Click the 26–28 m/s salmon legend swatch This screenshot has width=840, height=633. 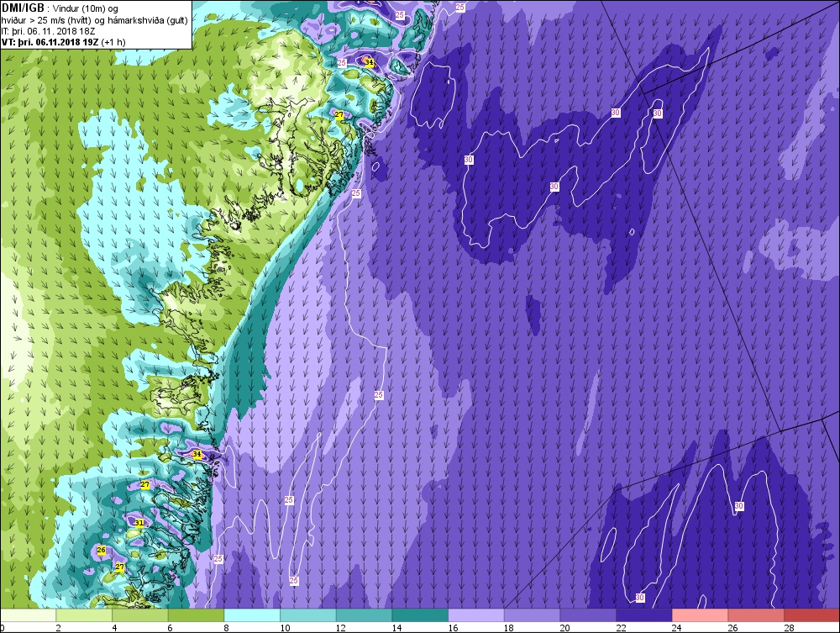pyautogui.click(x=756, y=615)
